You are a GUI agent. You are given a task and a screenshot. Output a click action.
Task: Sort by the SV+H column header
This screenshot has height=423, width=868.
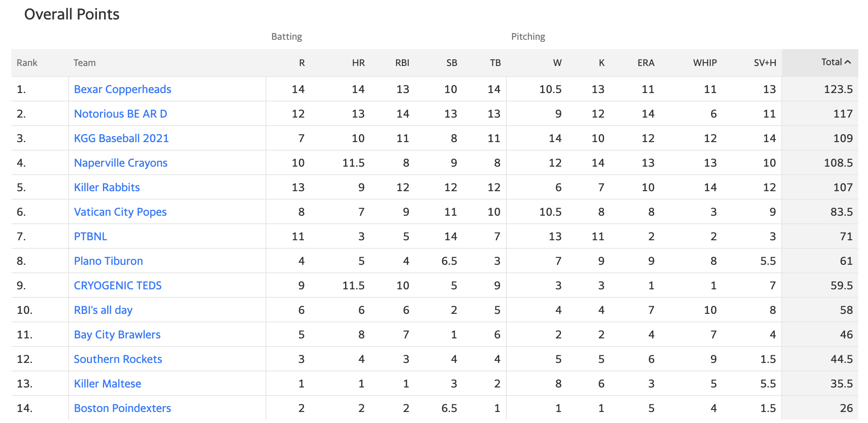(765, 63)
